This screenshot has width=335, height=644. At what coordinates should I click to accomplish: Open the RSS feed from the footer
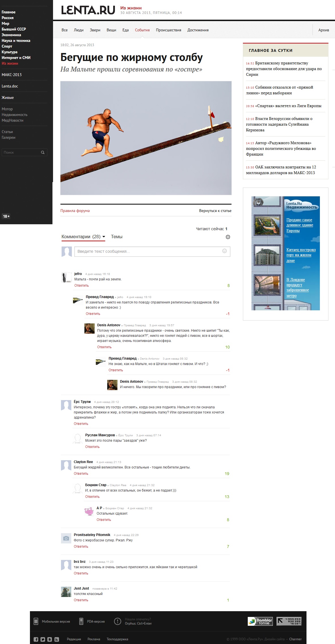pyautogui.click(x=56, y=639)
